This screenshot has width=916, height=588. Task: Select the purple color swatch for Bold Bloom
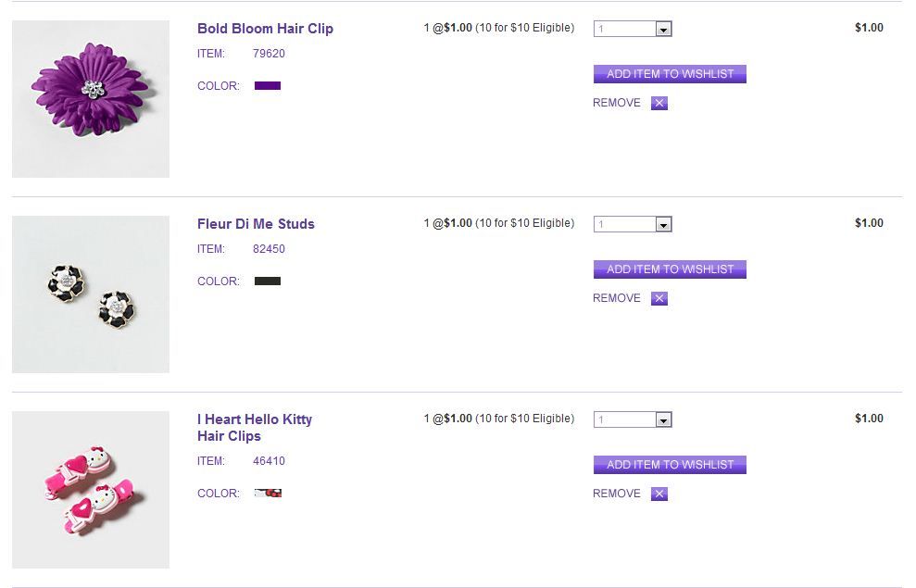pyautogui.click(x=268, y=86)
